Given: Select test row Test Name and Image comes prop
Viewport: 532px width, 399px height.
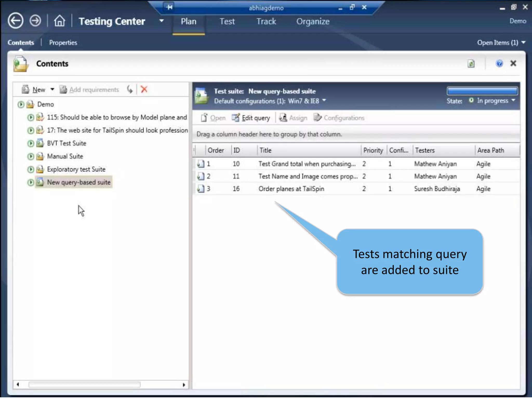Looking at the screenshot, I should tap(356, 176).
